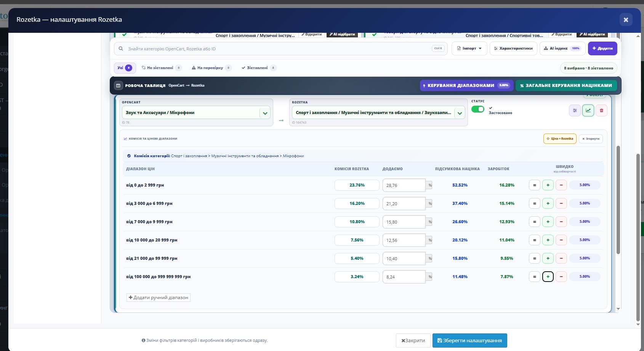Toggle the green Статус switch off

(x=478, y=109)
